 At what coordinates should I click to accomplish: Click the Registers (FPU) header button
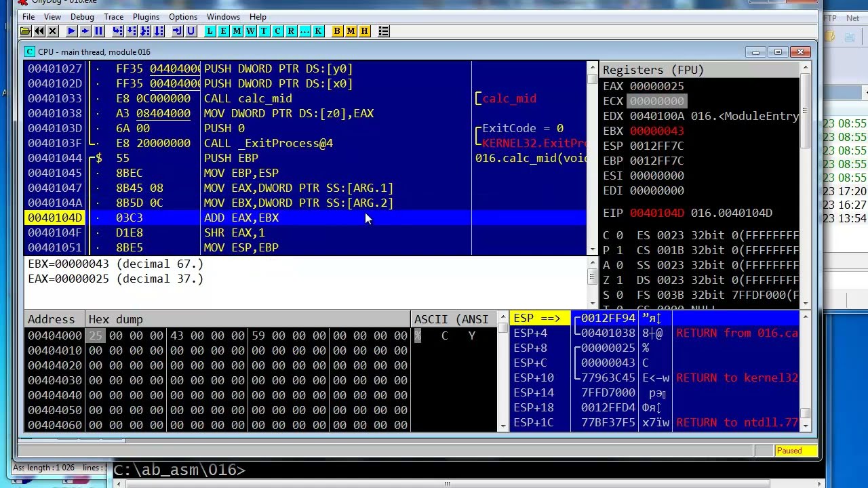point(700,70)
